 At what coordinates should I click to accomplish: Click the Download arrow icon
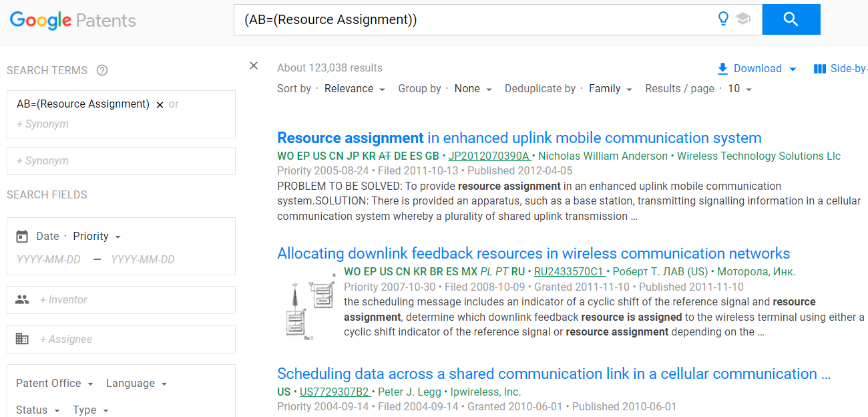coord(722,69)
